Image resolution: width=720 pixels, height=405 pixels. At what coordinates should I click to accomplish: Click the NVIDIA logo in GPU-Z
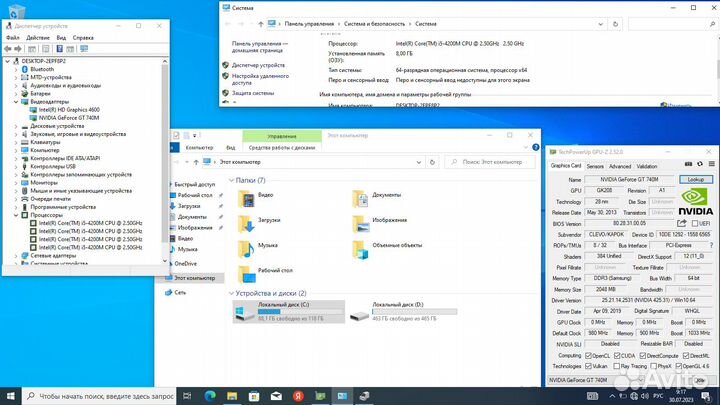tap(696, 202)
